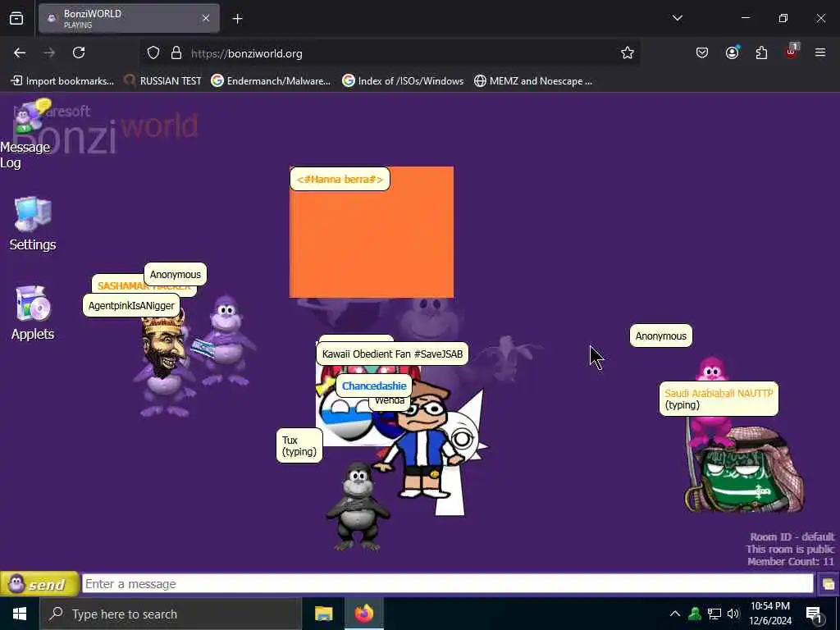Click Saudi Arabiaball NAUTTP name tag
840x630 pixels.
pos(719,399)
